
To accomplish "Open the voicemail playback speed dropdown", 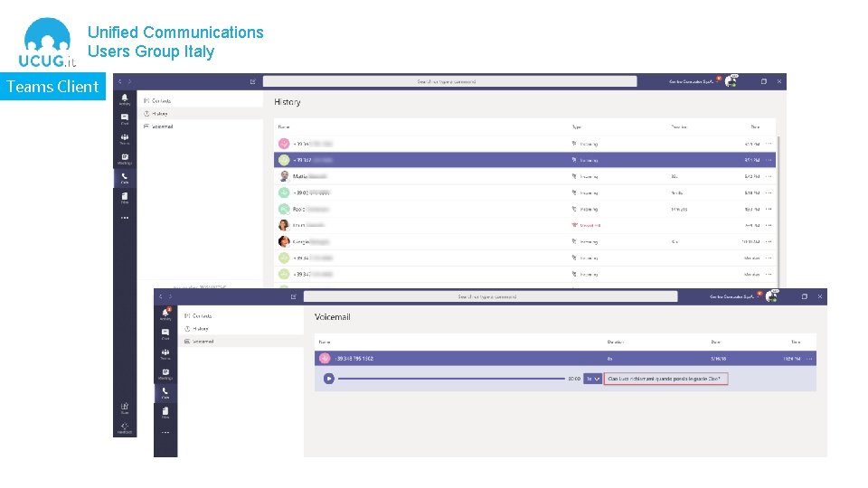I will click(x=592, y=379).
